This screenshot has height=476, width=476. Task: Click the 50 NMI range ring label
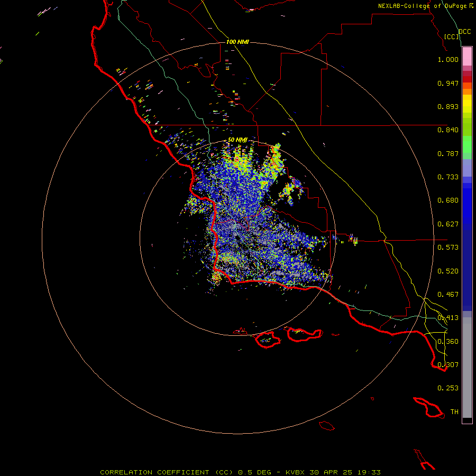pos(237,140)
